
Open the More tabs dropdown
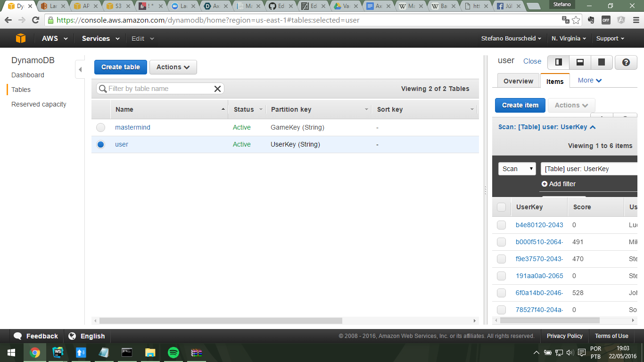tap(590, 81)
